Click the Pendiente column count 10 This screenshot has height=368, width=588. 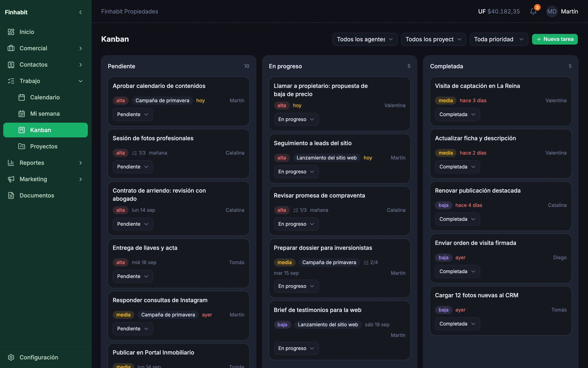(246, 66)
